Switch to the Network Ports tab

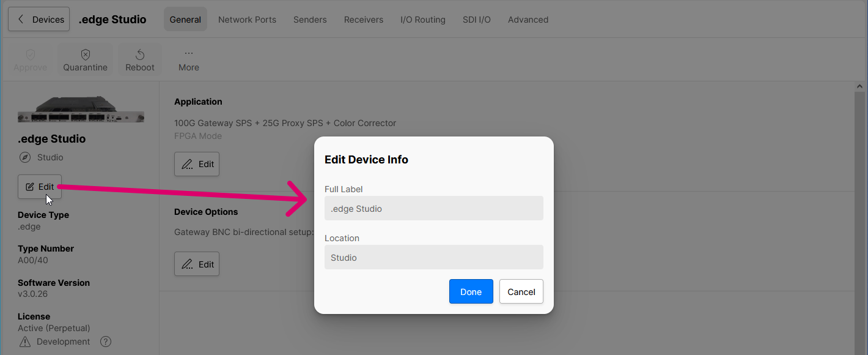tap(247, 20)
